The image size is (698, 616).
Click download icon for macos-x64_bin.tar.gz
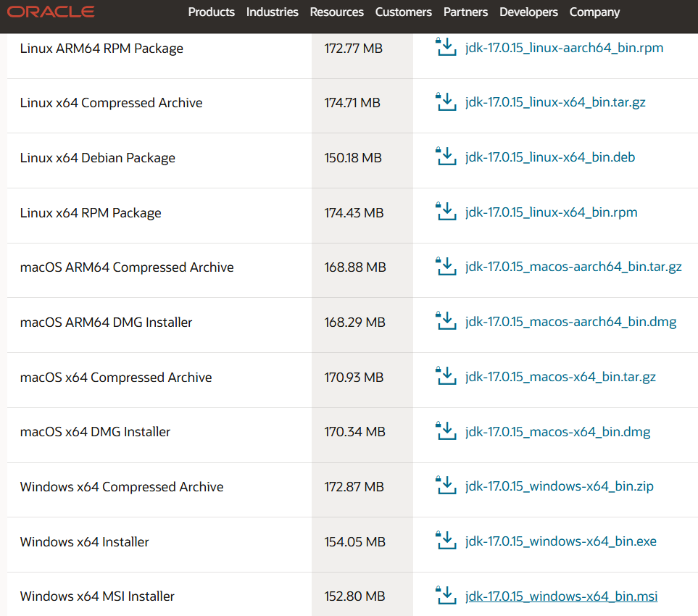coord(446,376)
